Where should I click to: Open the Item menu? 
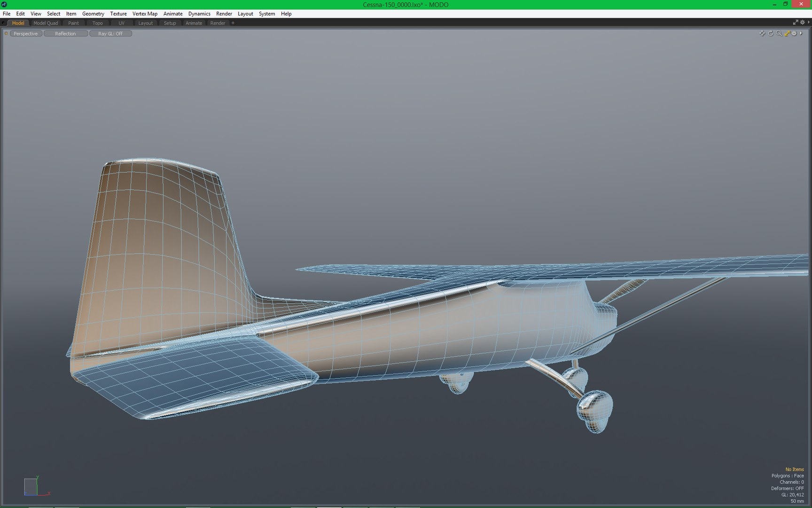71,14
